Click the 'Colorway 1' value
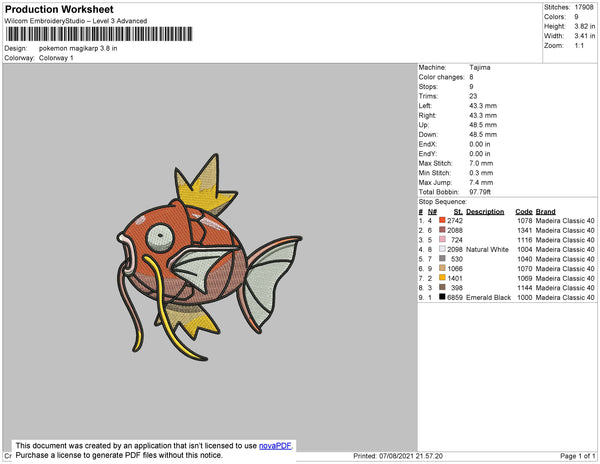This screenshot has height=464, width=600. point(56,58)
